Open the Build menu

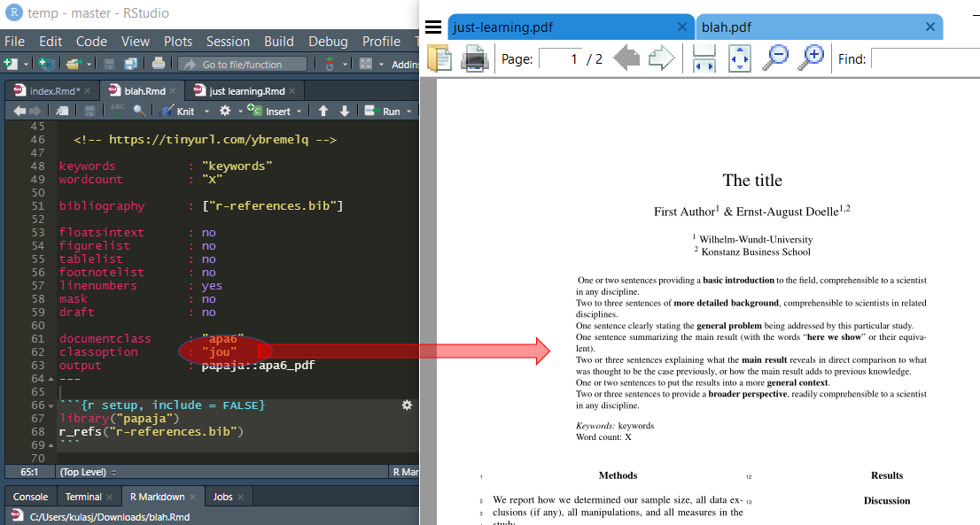coord(279,42)
